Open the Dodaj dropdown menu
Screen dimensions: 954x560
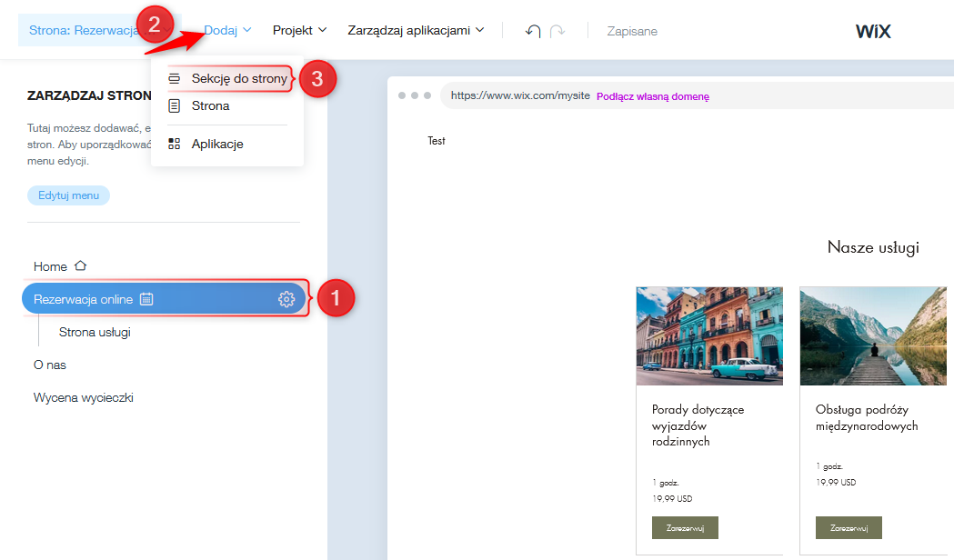click(x=227, y=30)
